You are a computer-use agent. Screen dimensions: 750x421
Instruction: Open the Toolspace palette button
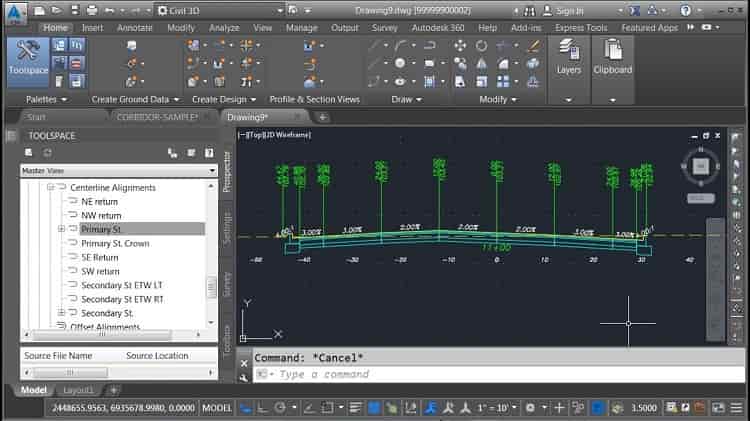coord(28,62)
